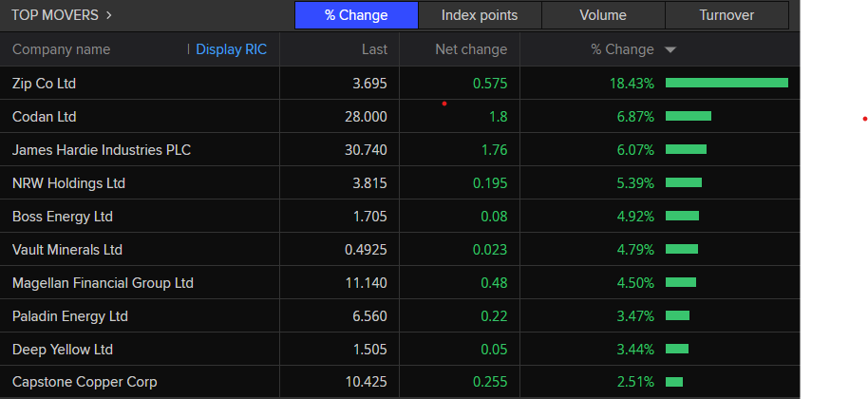Select the % Change tab
Screen dimensions: 868x399
click(355, 15)
